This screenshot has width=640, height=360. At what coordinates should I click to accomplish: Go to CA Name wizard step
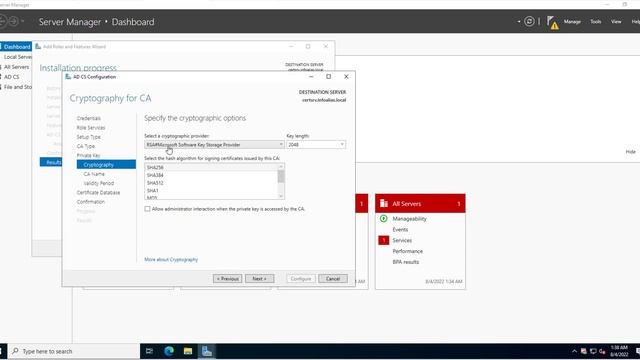pyautogui.click(x=94, y=174)
